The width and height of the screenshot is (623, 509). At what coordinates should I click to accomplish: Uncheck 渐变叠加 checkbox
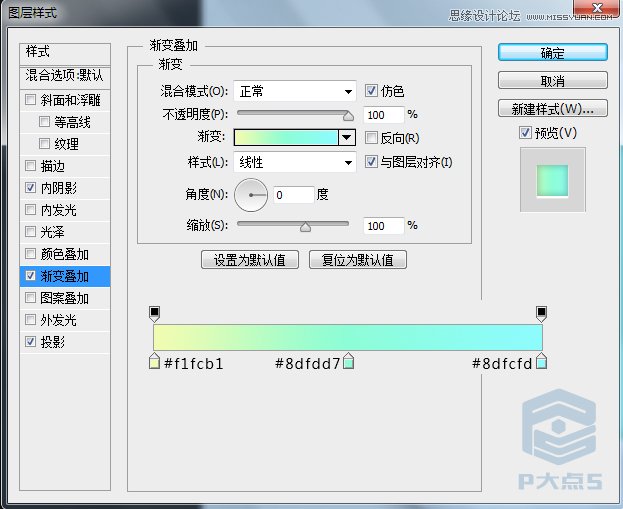pyautogui.click(x=31, y=275)
